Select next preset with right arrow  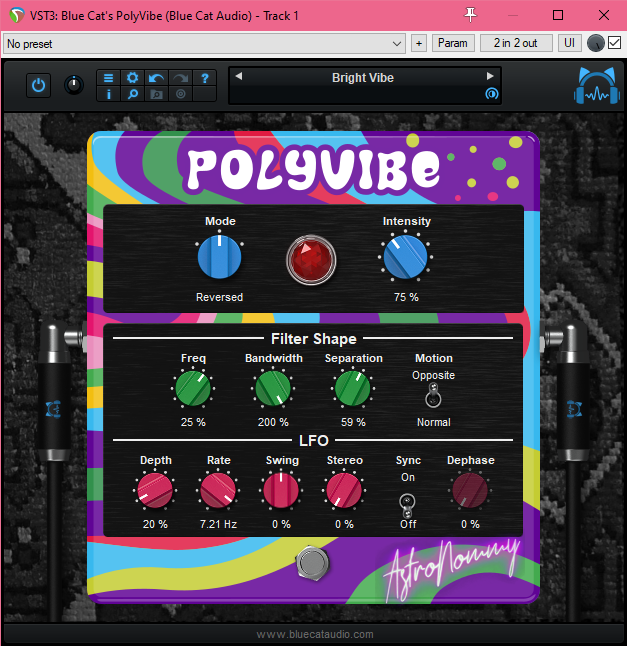coord(490,77)
